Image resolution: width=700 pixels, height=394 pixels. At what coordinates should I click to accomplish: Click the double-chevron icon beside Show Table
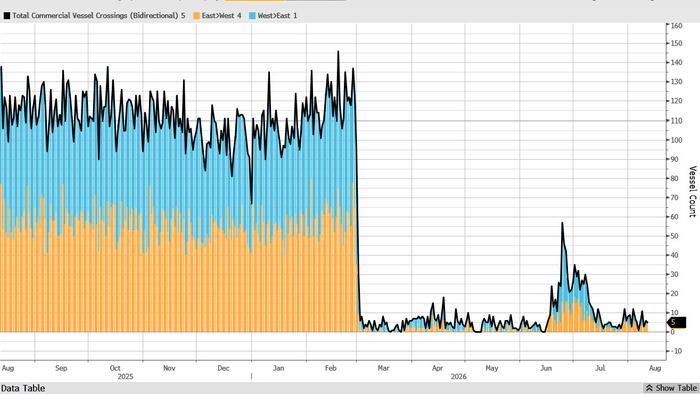click(x=650, y=388)
